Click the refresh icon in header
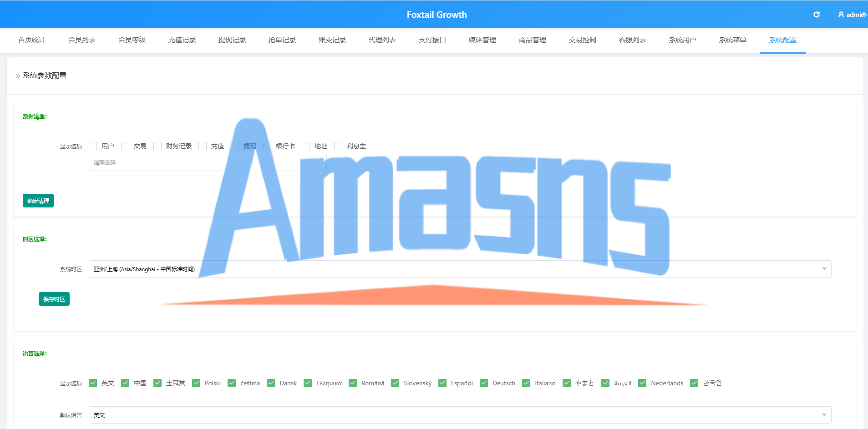Viewport: 868px width, 429px height. click(817, 15)
